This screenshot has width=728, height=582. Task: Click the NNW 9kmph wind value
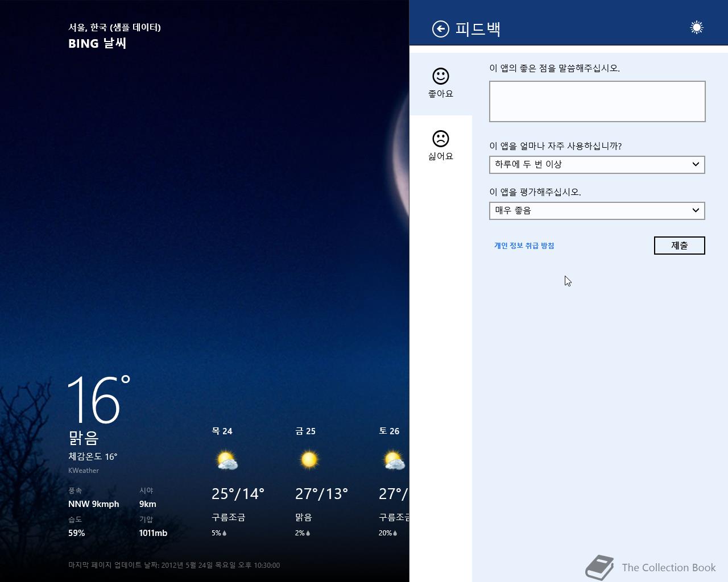(x=94, y=504)
